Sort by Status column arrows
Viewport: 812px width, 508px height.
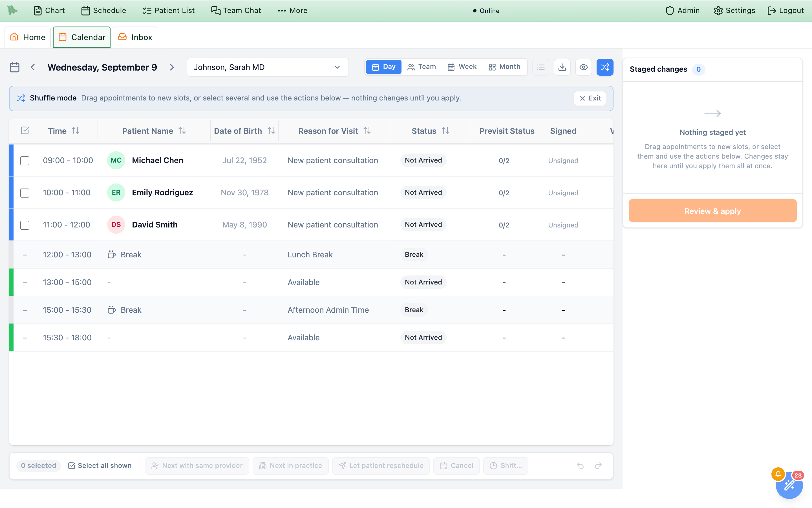click(x=445, y=131)
